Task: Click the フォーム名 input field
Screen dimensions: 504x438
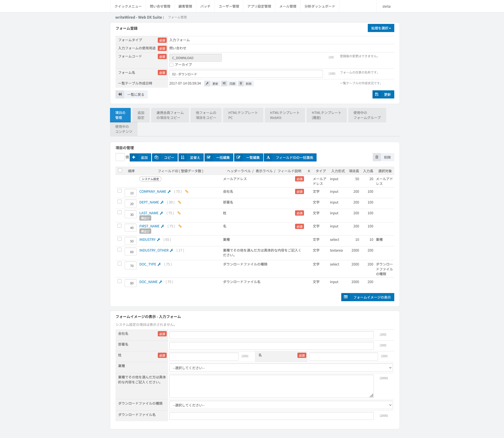Action: tap(246, 74)
